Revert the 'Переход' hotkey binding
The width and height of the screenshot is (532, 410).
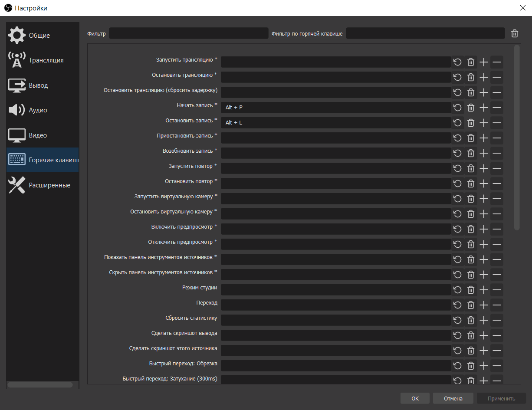click(x=457, y=305)
